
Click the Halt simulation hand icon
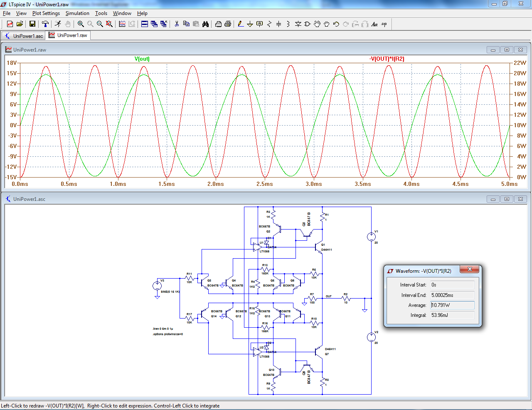[68, 24]
